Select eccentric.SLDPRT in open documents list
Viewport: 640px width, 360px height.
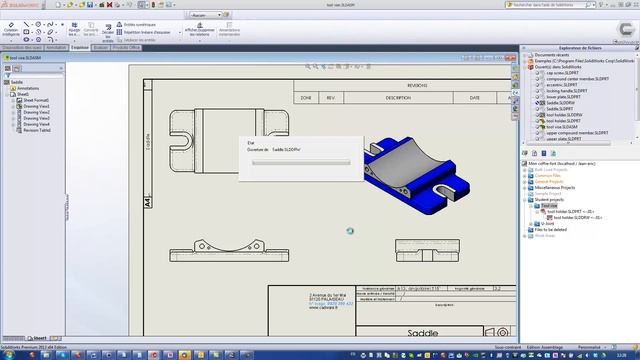click(562, 85)
